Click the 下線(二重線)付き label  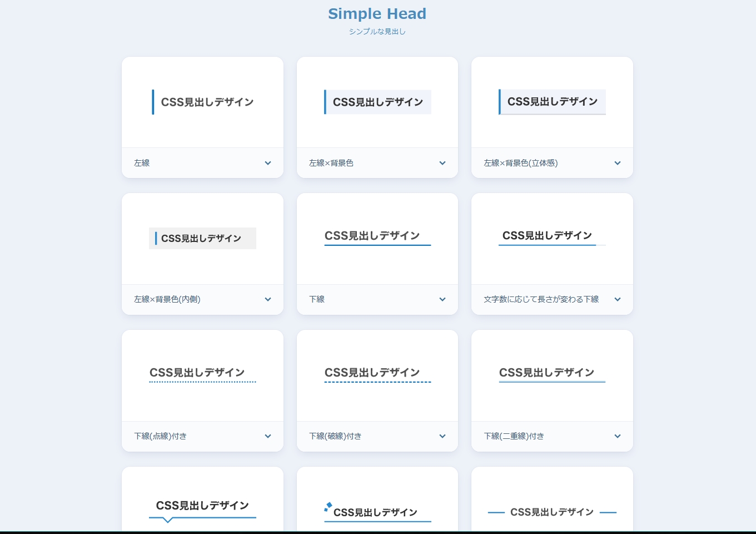pos(514,436)
